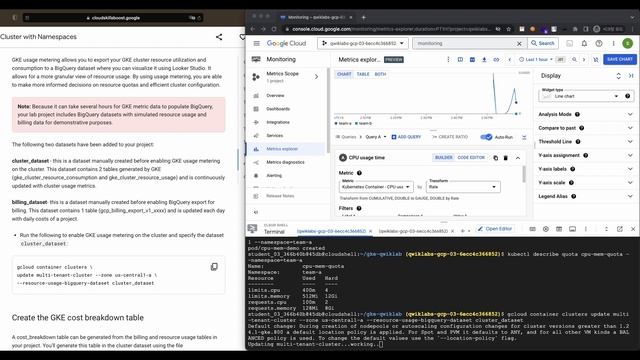
Task: Delete the CPU usage time query
Action: (x=505, y=158)
